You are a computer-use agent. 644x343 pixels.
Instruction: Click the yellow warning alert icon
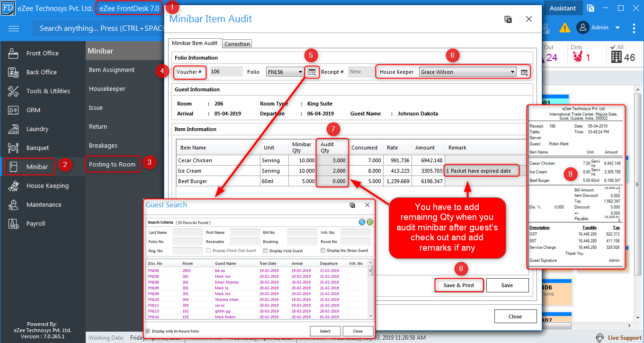pos(564,27)
